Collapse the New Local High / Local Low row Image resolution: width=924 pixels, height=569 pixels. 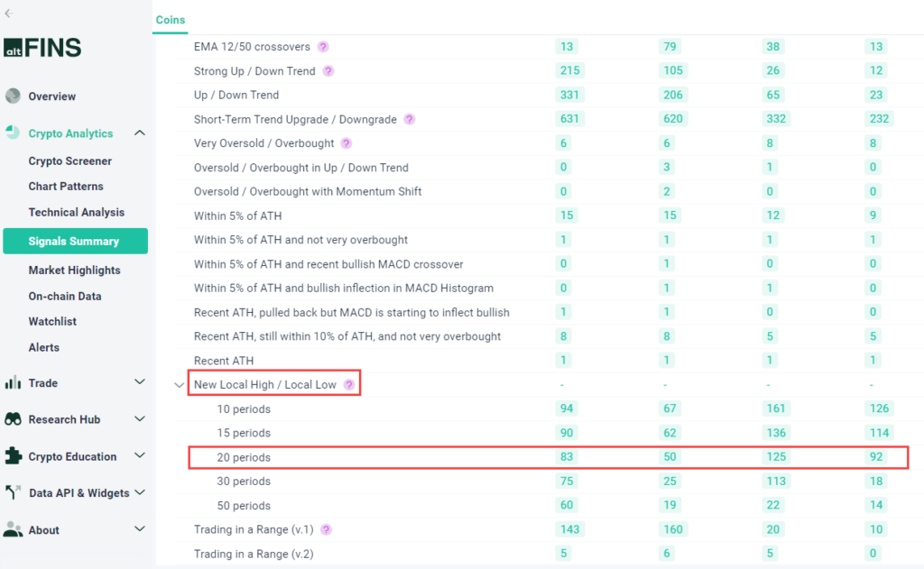coord(180,385)
